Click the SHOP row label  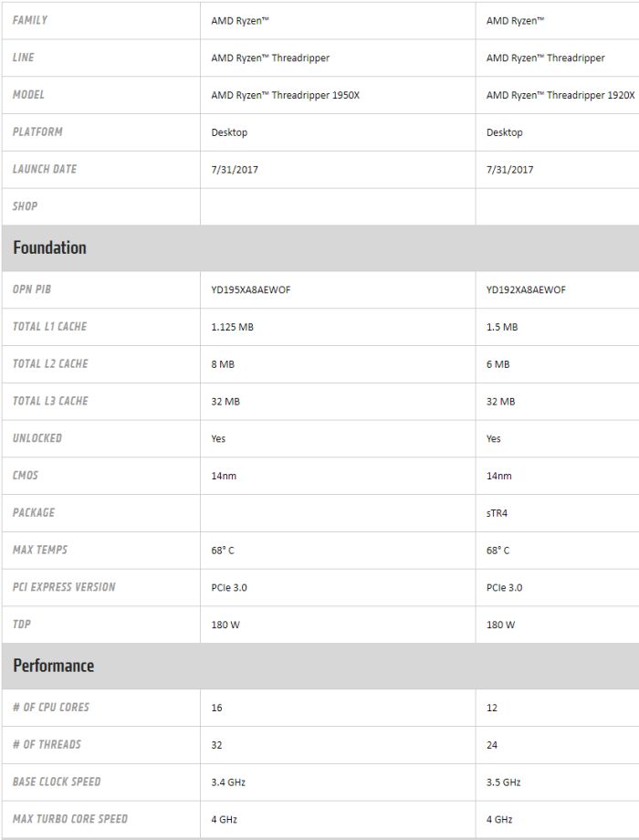pyautogui.click(x=26, y=206)
